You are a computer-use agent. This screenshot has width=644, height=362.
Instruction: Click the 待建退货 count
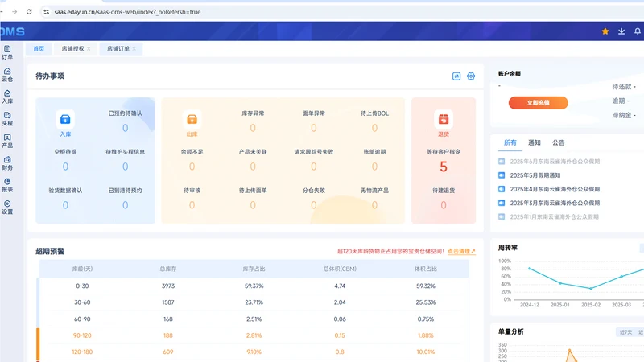(444, 205)
